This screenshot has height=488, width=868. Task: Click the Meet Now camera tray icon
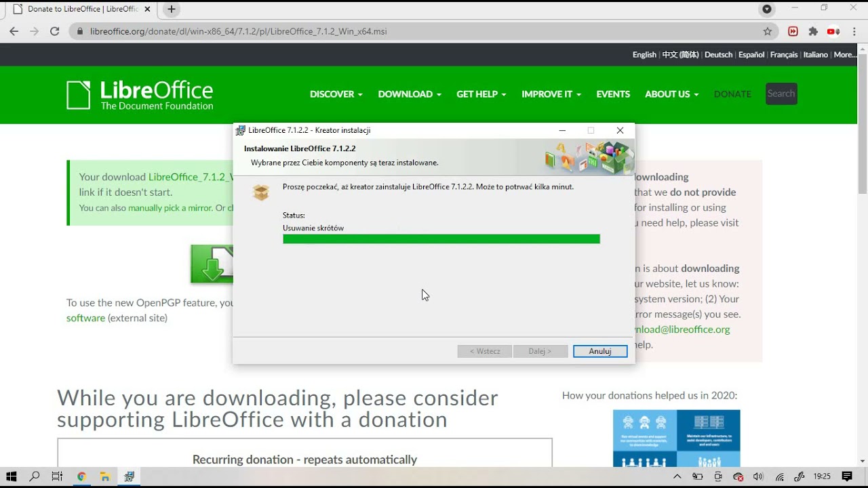tap(718, 476)
